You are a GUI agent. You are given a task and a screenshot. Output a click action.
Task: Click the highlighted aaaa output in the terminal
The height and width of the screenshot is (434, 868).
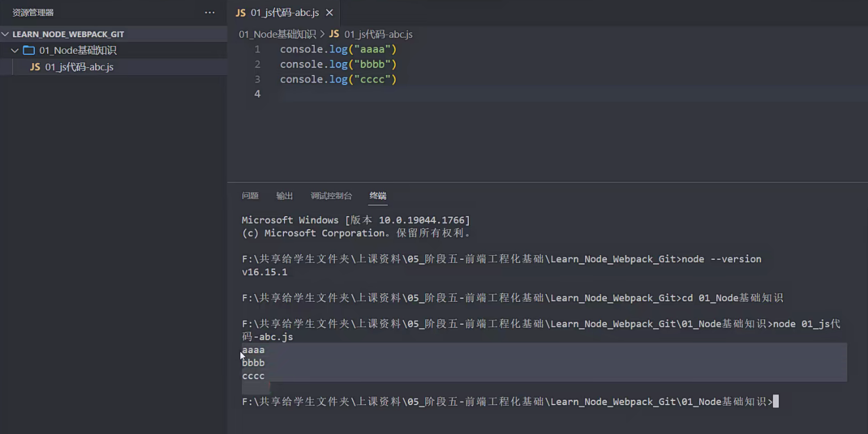coord(253,350)
